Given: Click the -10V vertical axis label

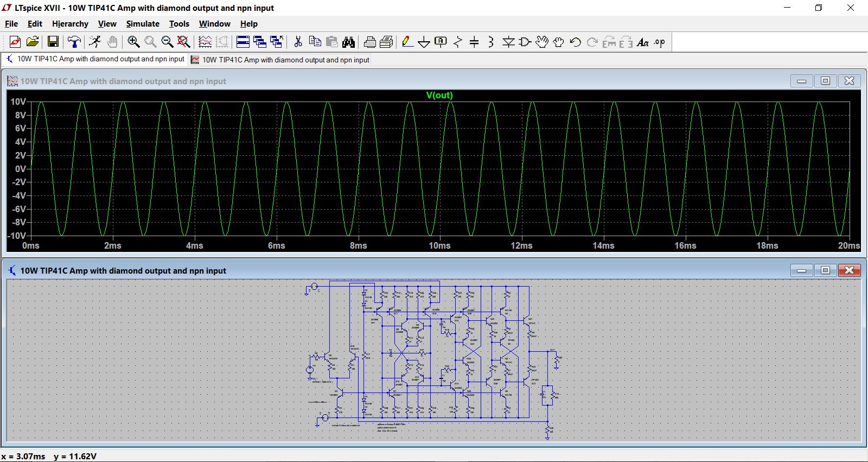Looking at the screenshot, I should (16, 236).
